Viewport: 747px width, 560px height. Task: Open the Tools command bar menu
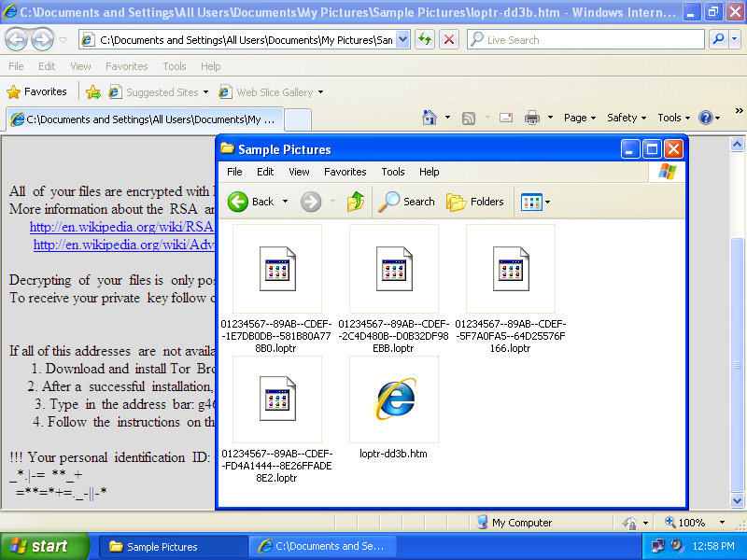pyautogui.click(x=673, y=118)
